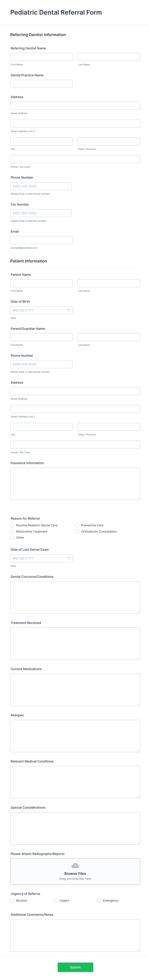Click the Insurance Information text area
Screen dimensions: 149x980
click(75, 483)
